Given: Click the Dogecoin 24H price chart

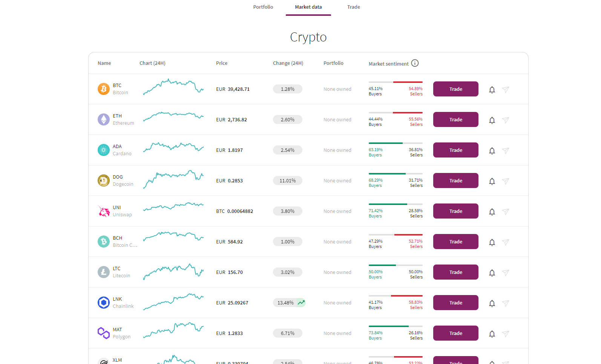Looking at the screenshot, I should 173,179.
